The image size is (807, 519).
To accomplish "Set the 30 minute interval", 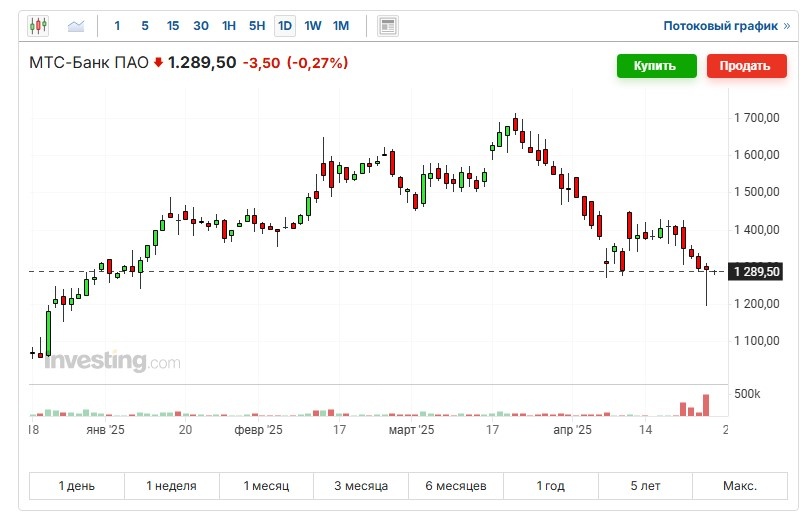I will pyautogui.click(x=201, y=26).
